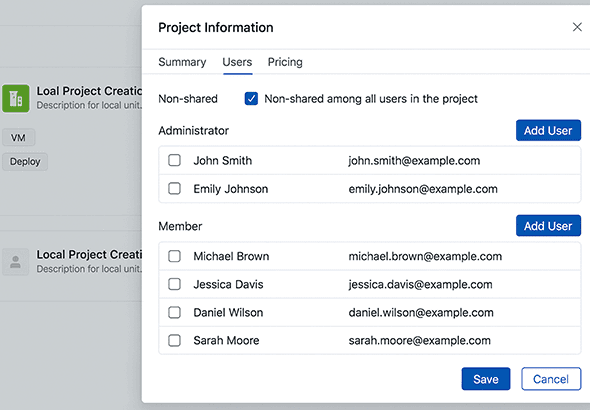Screen dimensions: 590x410
Task: Check the box beside Jessica Davis
Action: [174, 284]
